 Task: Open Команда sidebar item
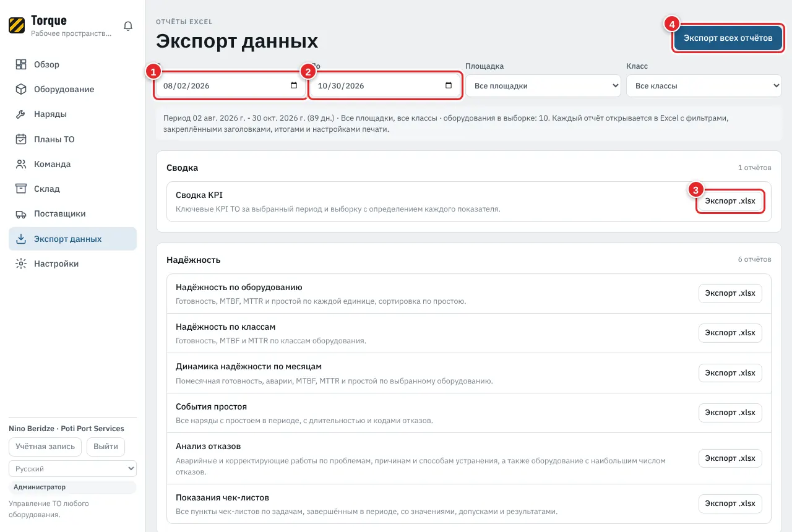pyautogui.click(x=72, y=164)
